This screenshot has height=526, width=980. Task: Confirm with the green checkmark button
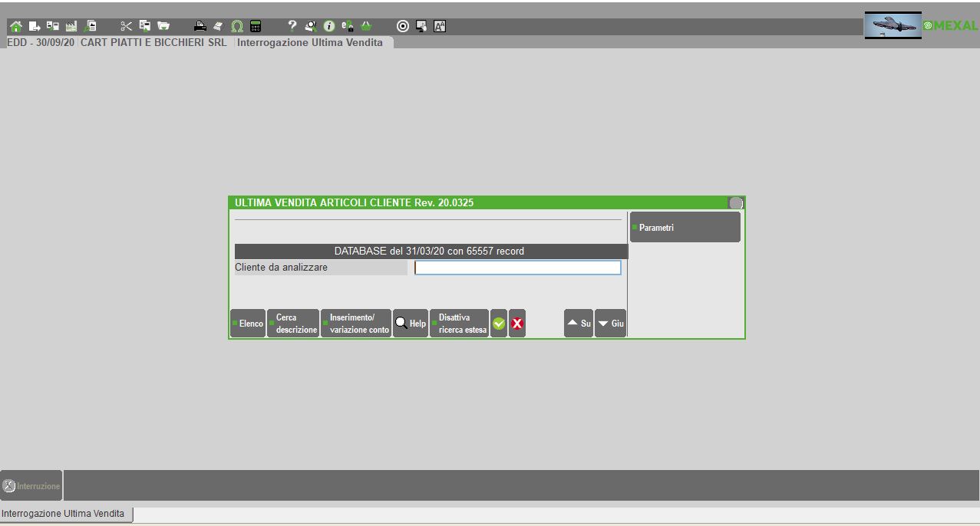point(499,324)
